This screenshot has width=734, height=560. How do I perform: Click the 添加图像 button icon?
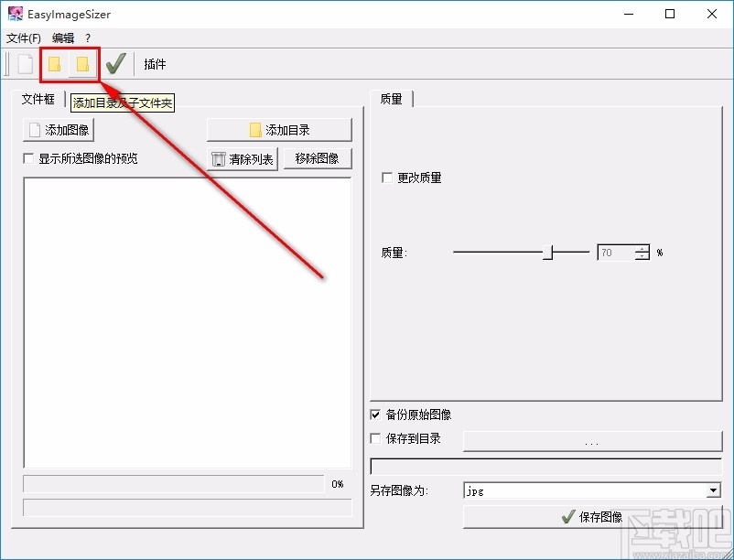[x=34, y=129]
